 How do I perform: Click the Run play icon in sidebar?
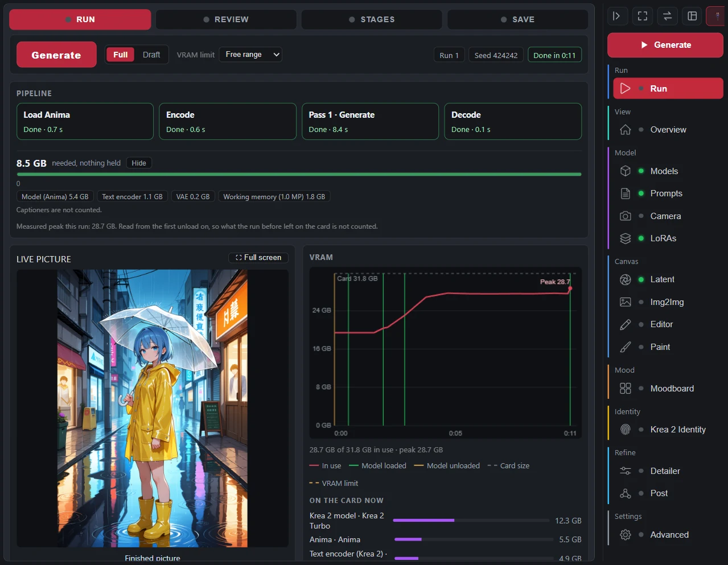(x=625, y=88)
